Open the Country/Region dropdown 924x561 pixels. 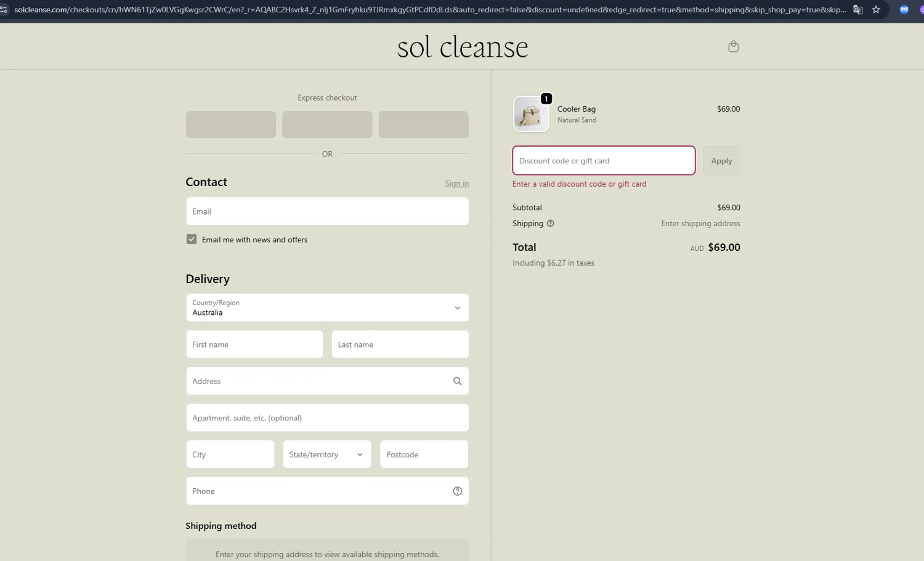[x=327, y=308]
